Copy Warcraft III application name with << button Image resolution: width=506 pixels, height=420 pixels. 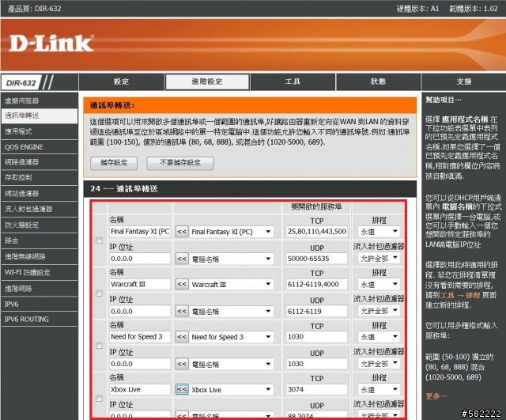pyautogui.click(x=182, y=284)
